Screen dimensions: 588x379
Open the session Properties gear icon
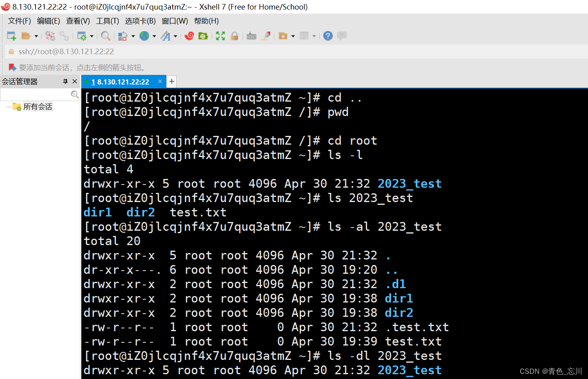tap(82, 36)
